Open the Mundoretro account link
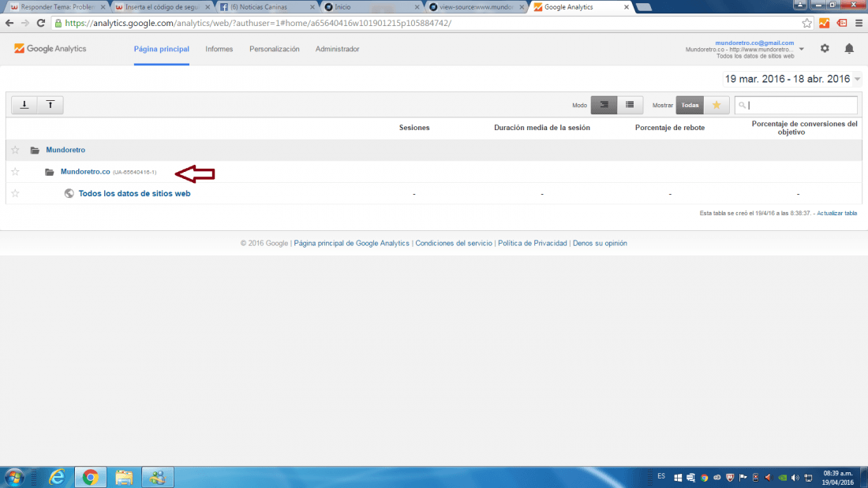868x488 pixels. (65, 150)
